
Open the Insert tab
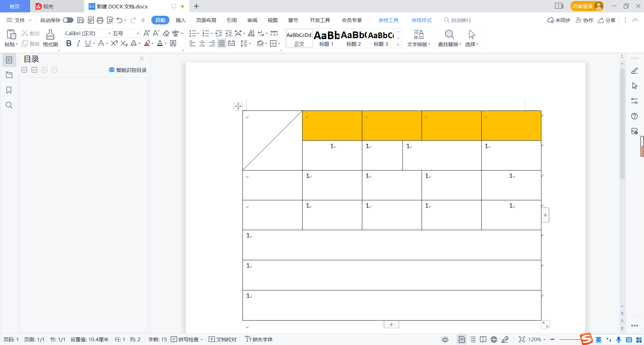pos(180,20)
